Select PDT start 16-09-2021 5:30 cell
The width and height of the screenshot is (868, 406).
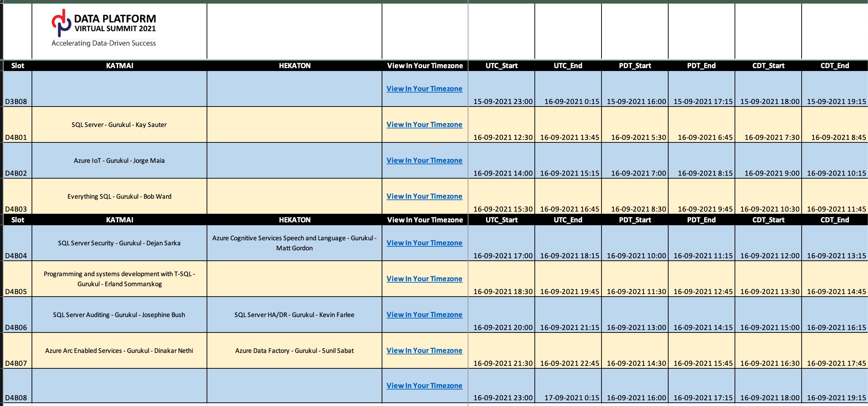[x=635, y=124]
